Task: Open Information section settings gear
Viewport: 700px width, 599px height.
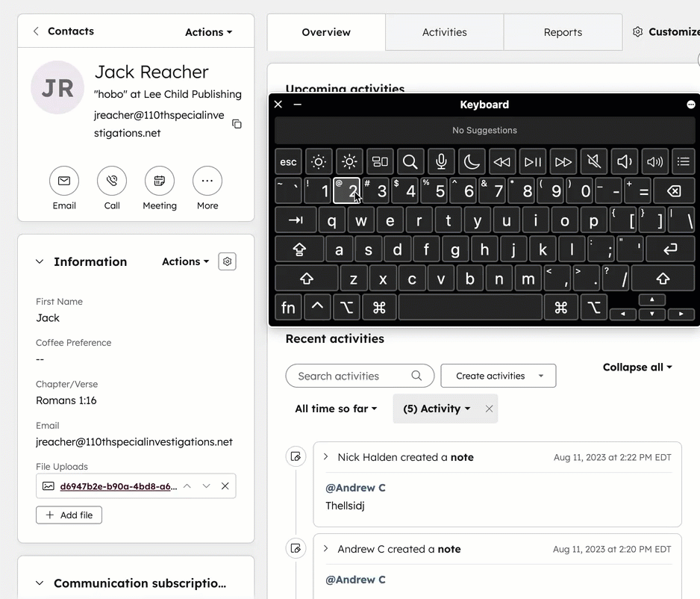Action: [227, 261]
